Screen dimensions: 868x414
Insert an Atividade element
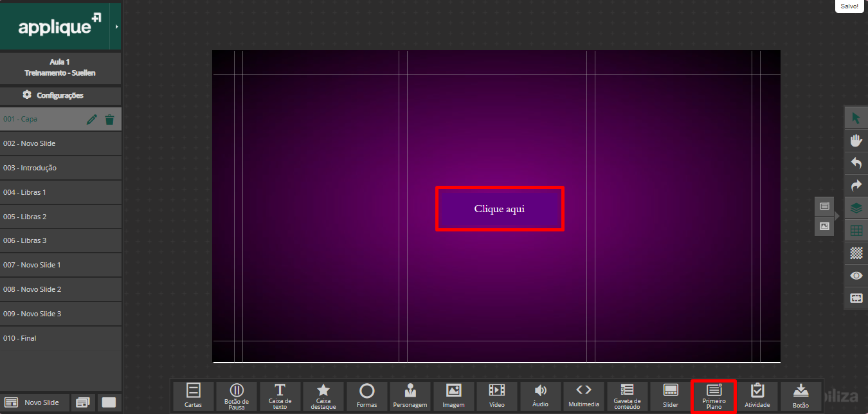757,395
